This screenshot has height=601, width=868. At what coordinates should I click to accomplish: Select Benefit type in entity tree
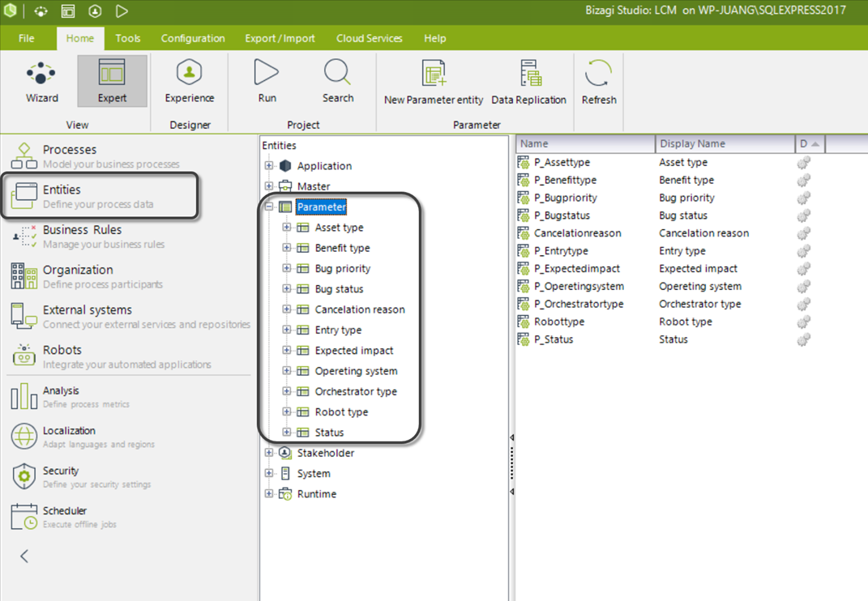(342, 248)
